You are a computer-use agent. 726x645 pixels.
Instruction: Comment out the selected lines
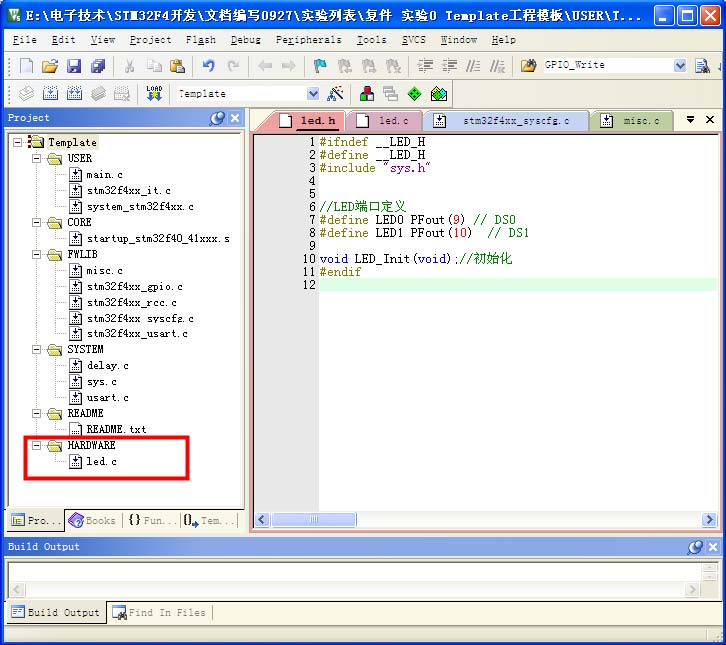[473, 66]
